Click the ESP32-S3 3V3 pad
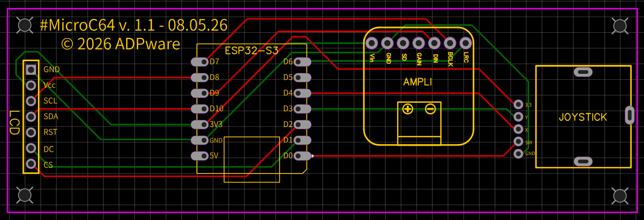The height and width of the screenshot is (220, 644). (200, 125)
